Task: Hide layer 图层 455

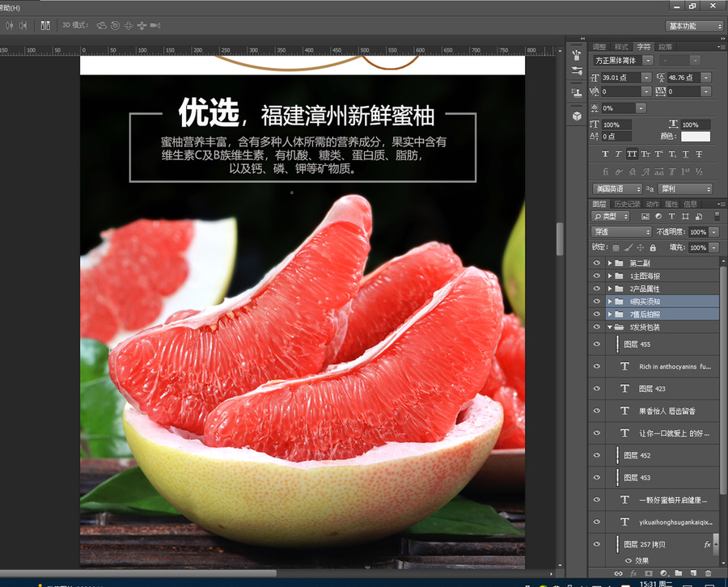Action: [597, 344]
